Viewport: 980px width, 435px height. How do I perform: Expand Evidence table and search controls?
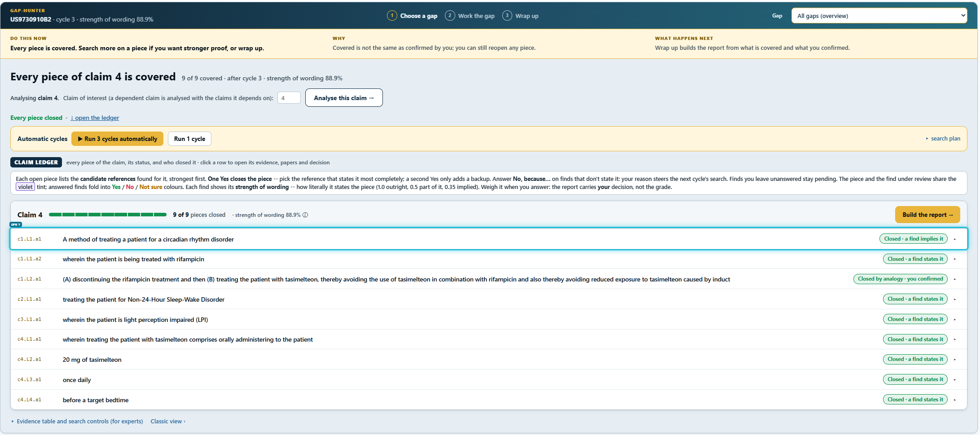[77, 421]
